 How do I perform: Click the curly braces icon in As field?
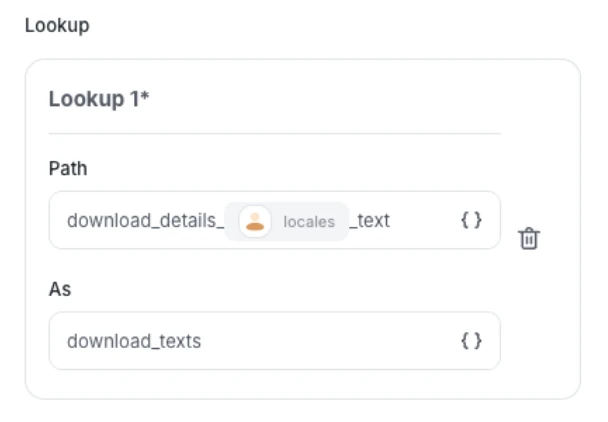point(471,341)
